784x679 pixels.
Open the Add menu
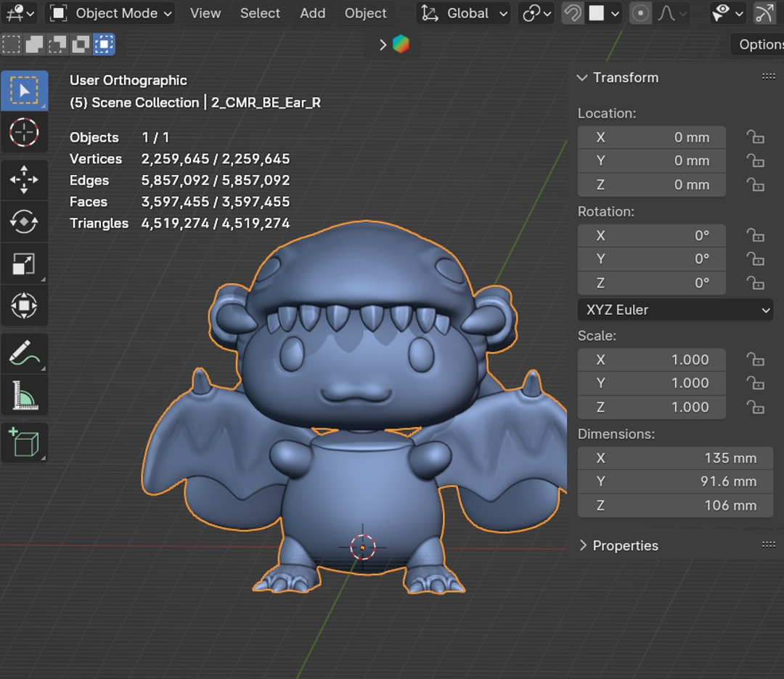pos(312,13)
